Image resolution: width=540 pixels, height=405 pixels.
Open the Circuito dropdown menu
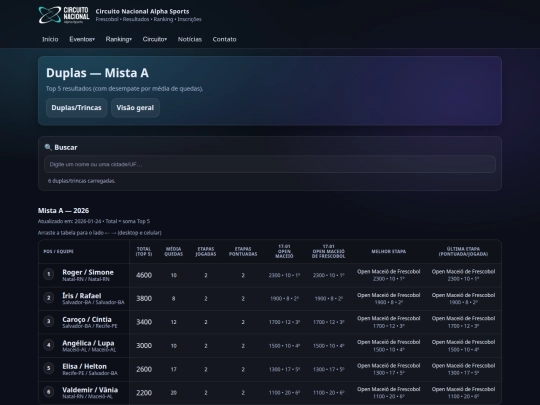click(x=155, y=39)
